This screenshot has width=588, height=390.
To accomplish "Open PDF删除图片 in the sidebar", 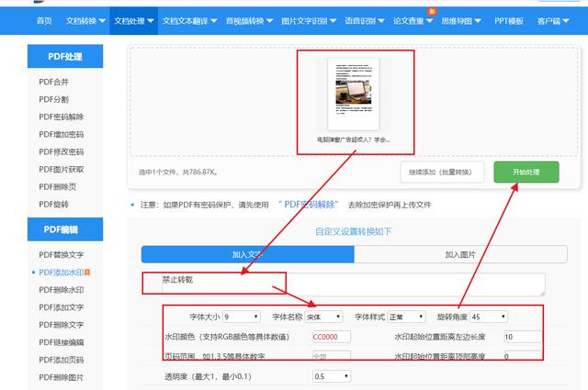I will (62, 377).
